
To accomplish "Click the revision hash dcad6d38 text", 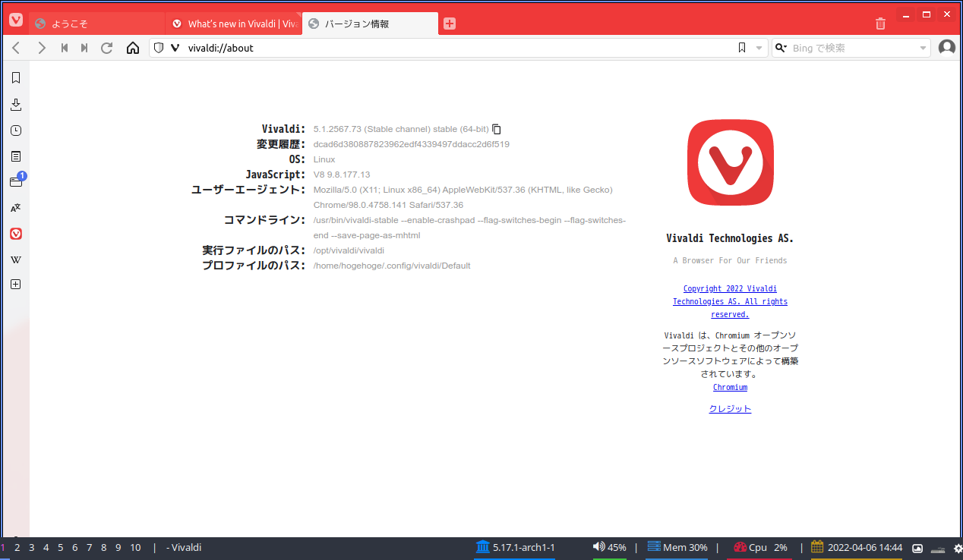I will (x=412, y=144).
